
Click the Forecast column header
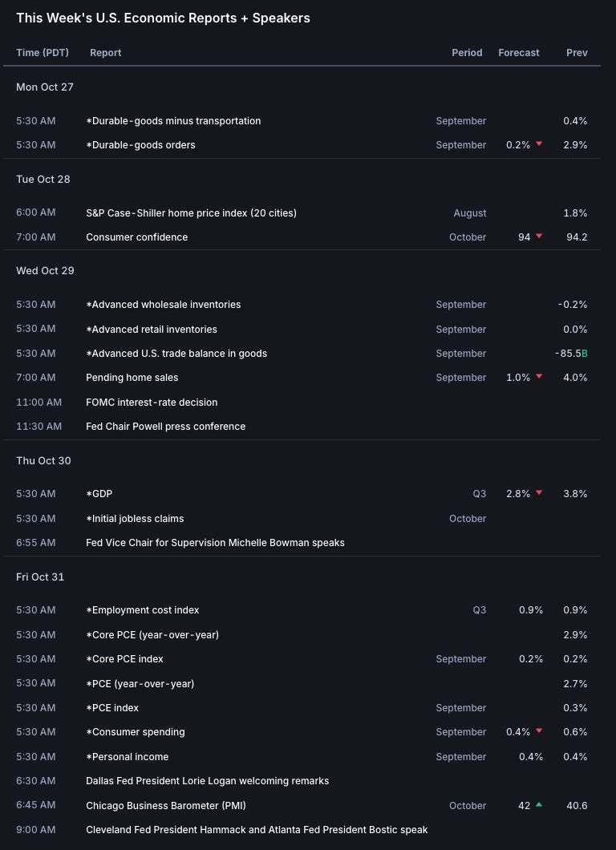tap(519, 53)
